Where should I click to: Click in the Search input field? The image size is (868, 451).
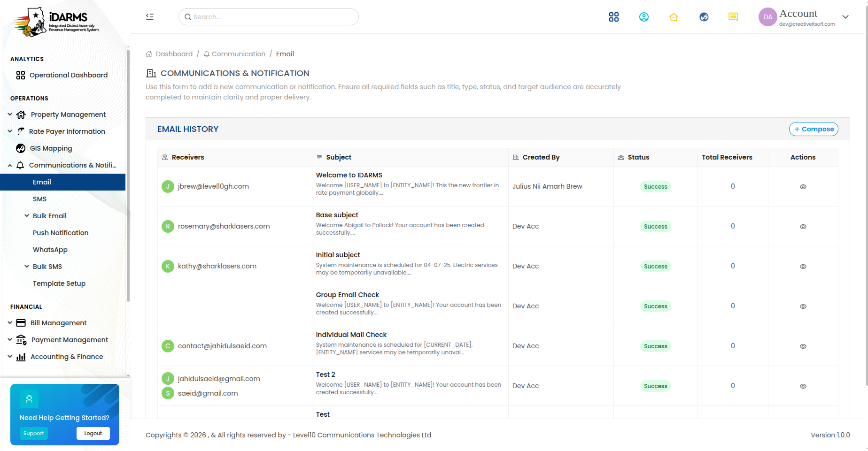coord(269,17)
